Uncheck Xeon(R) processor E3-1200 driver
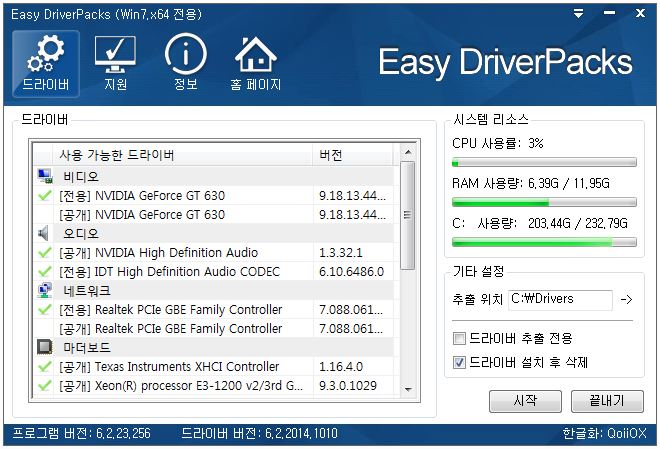Screen dimensions: 660x449 [x=44, y=385]
